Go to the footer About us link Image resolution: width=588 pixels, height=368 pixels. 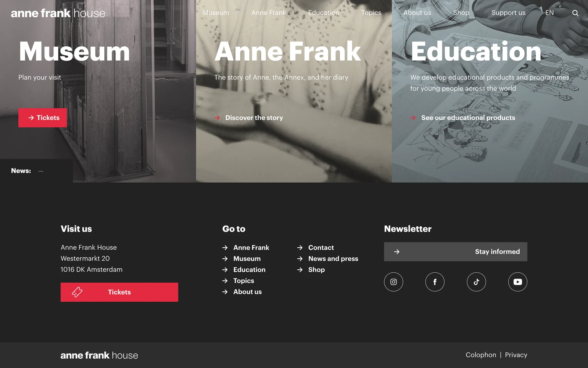tap(247, 292)
